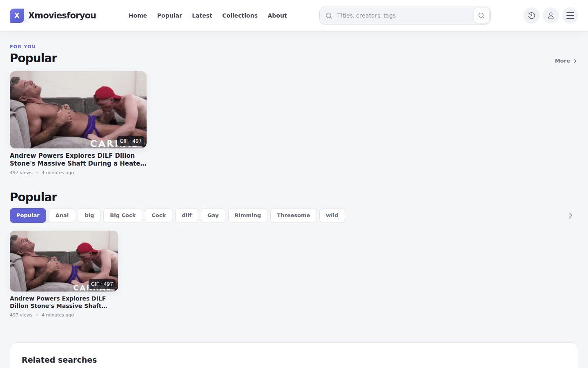Filter by the "Gay" tag chip
This screenshot has width=588, height=368.
(x=213, y=215)
